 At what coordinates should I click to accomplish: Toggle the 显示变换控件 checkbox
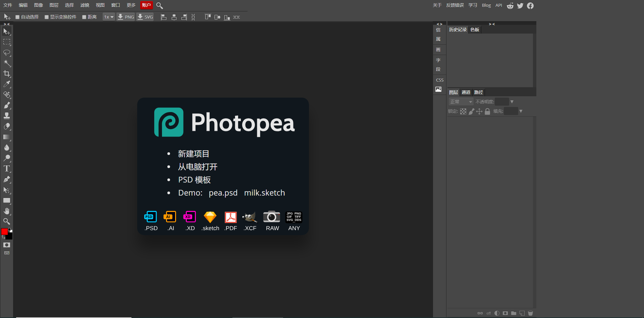(x=47, y=17)
